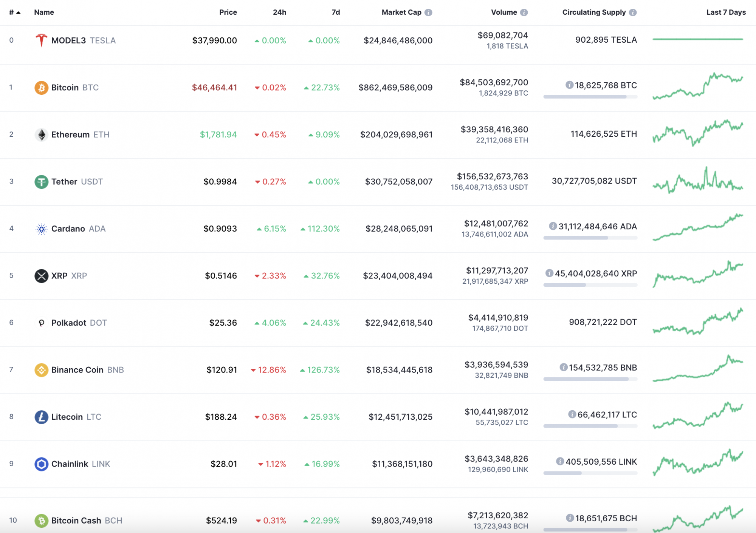Viewport: 756px width, 533px height.
Task: Click the Chainlink LINK logo
Action: pos(42,464)
